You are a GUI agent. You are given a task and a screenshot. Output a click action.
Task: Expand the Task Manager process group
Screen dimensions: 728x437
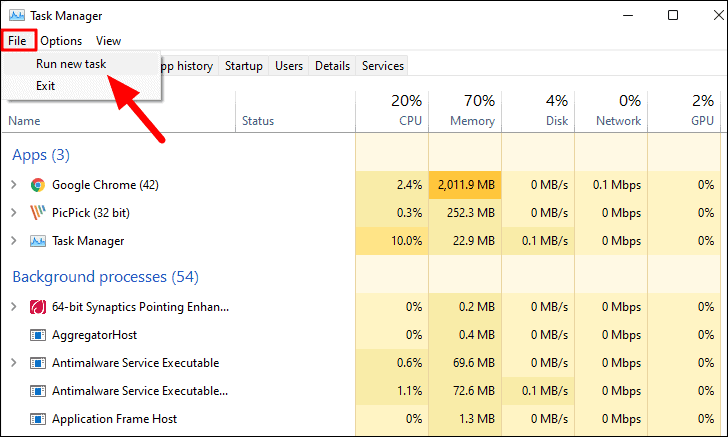click(x=14, y=241)
